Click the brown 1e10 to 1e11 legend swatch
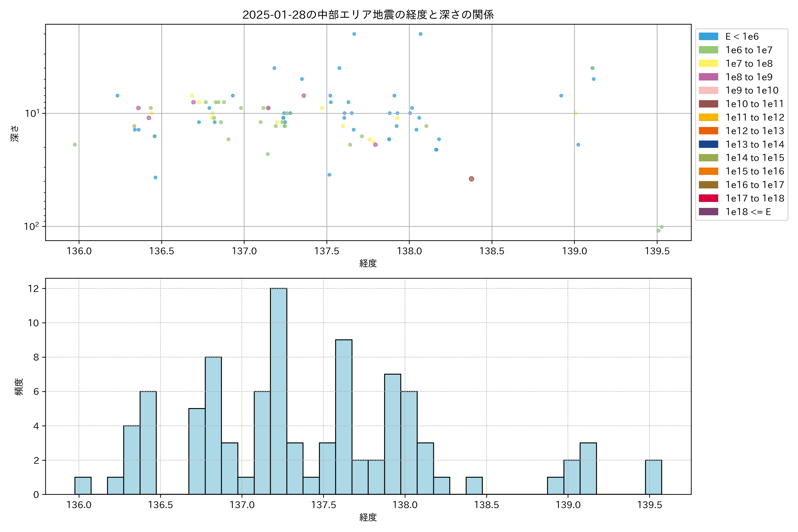798x532 pixels. coord(708,104)
